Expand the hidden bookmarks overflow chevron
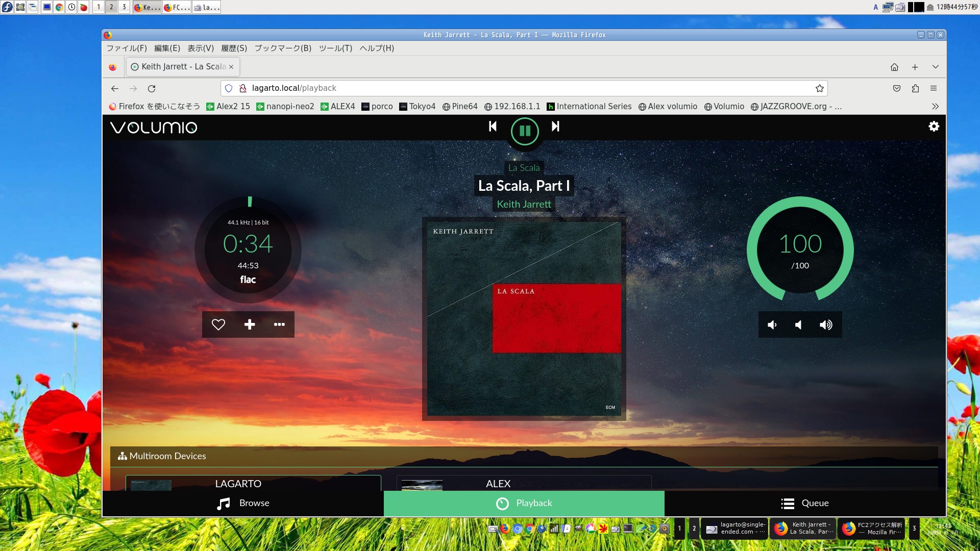 click(x=935, y=107)
